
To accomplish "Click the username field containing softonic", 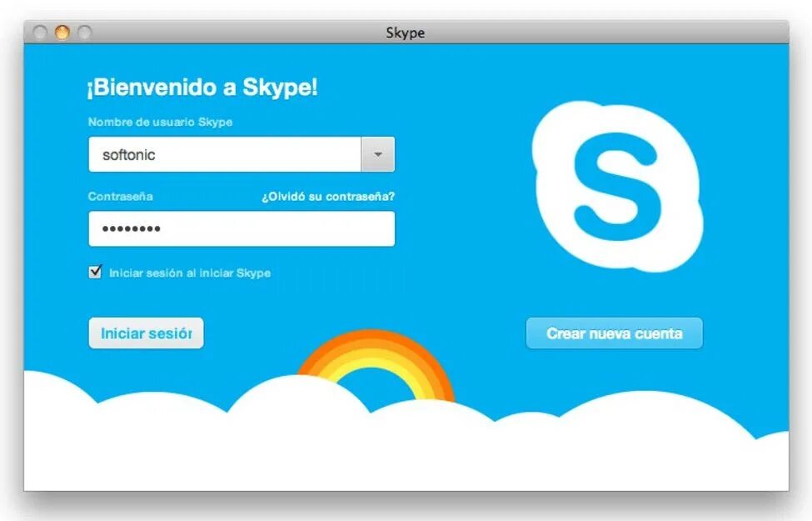I will click(225, 154).
